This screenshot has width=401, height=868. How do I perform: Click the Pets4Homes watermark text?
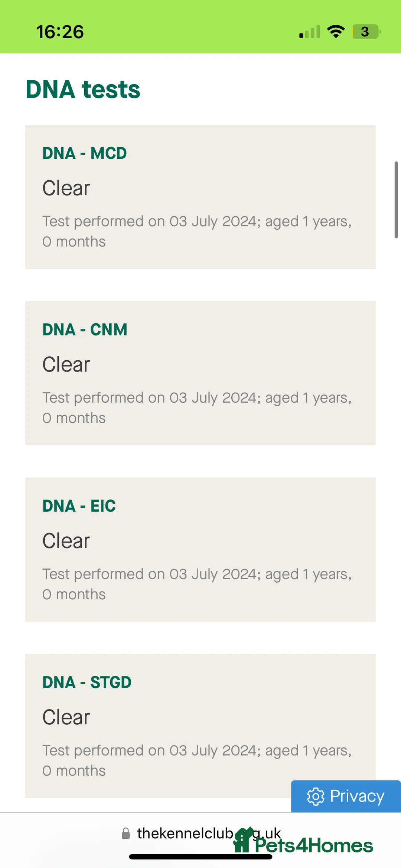click(x=314, y=846)
